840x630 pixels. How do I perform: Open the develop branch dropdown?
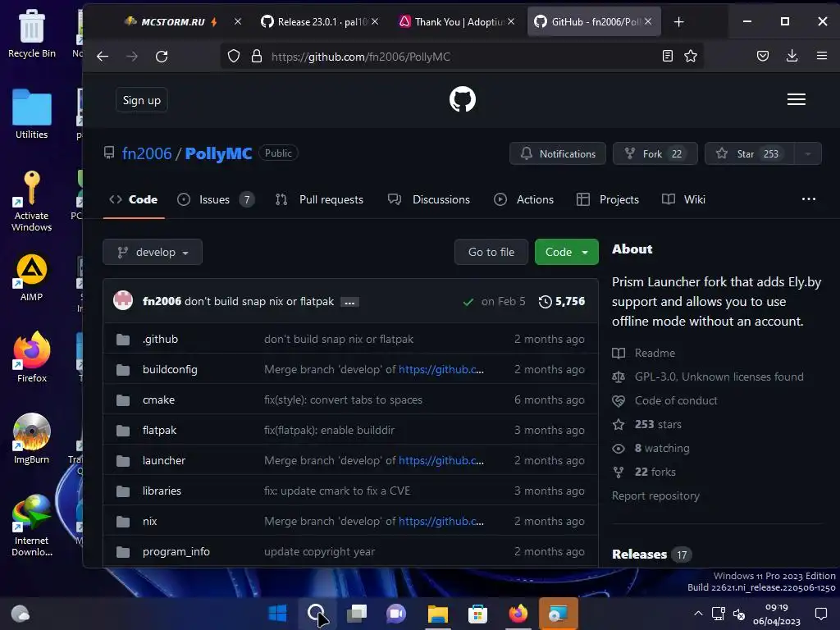153,253
